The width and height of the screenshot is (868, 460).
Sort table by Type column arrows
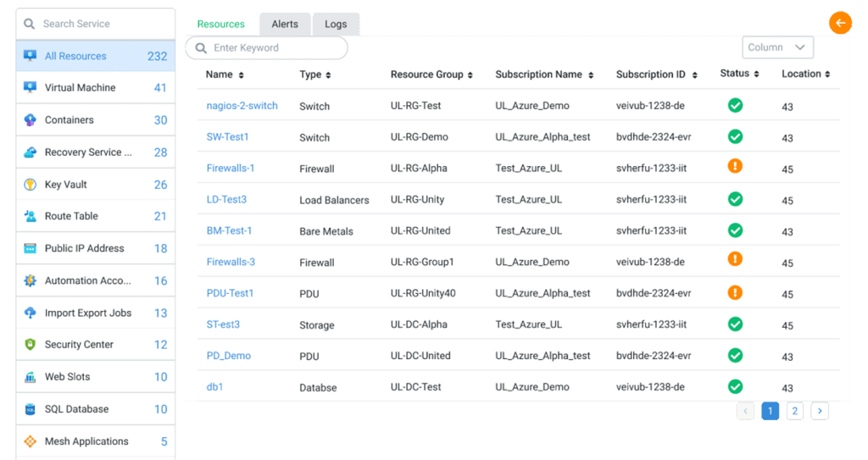coord(328,75)
